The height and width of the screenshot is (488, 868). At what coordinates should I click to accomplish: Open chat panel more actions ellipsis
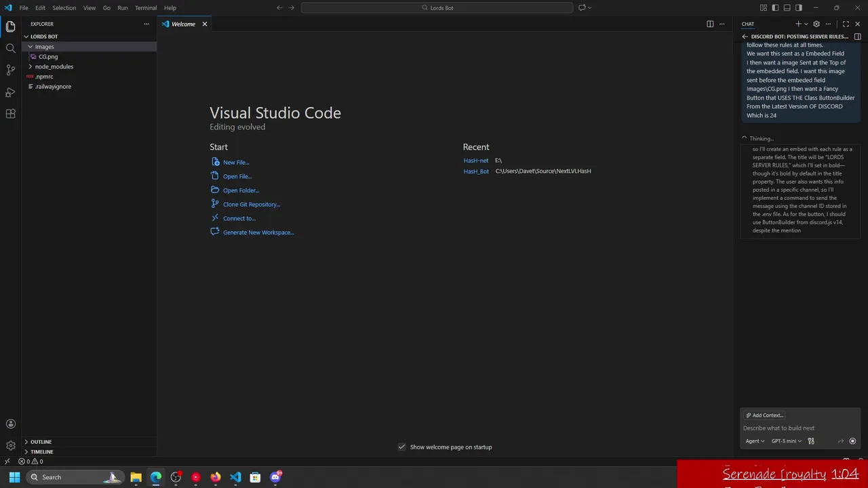[828, 24]
